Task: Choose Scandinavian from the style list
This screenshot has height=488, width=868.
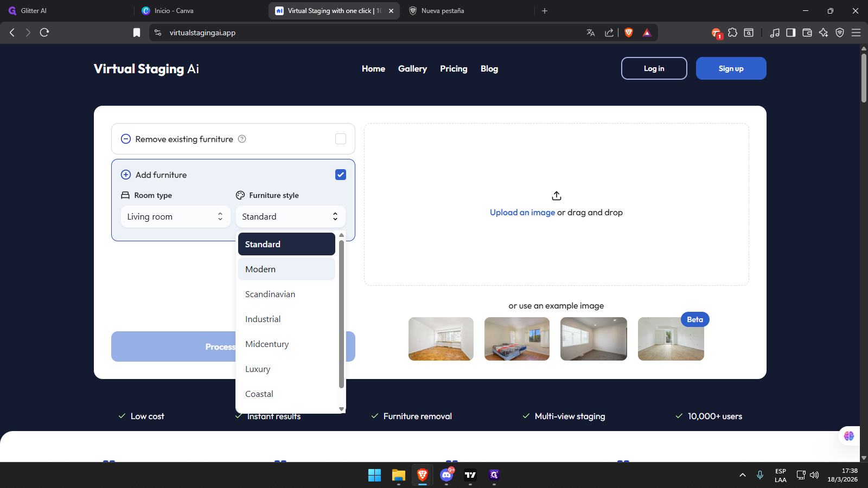Action: pos(270,294)
